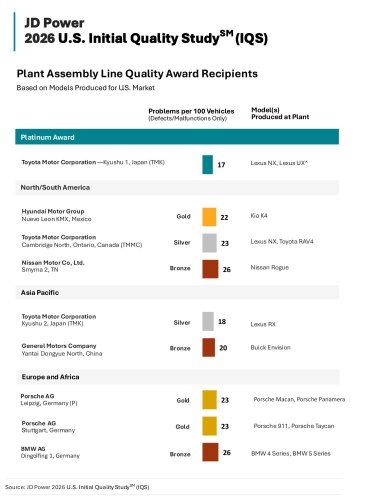Screen dimensions: 380x500
Task: Click the gold bar for Porsche Leipzig
Action: (x=209, y=400)
